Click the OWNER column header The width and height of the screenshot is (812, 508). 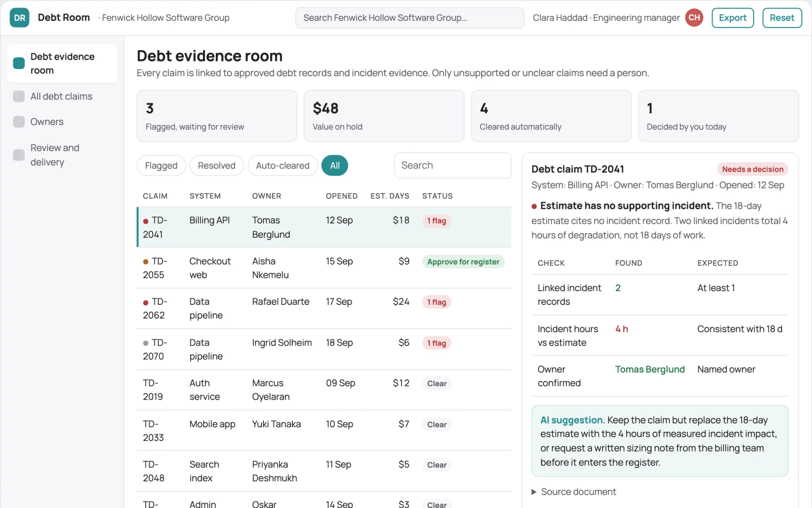pyautogui.click(x=266, y=196)
